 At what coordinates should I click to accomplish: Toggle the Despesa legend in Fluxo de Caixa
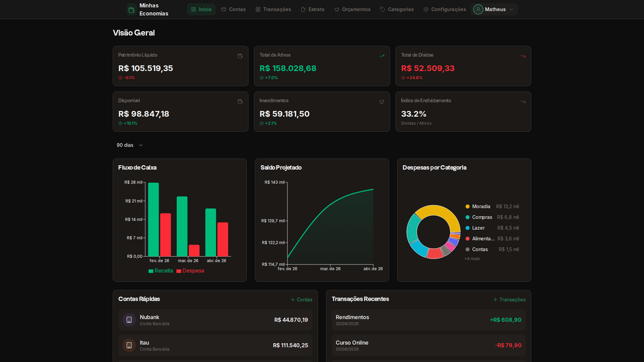pos(190,271)
